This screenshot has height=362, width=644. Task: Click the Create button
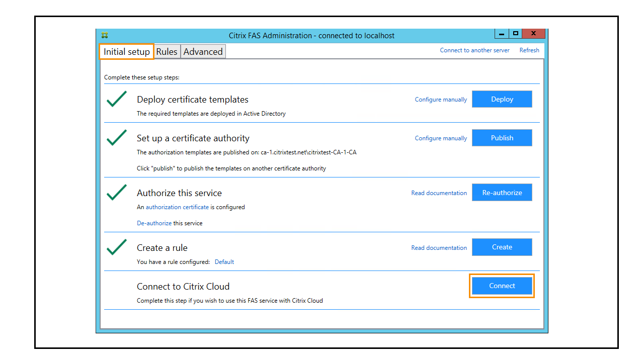click(502, 247)
